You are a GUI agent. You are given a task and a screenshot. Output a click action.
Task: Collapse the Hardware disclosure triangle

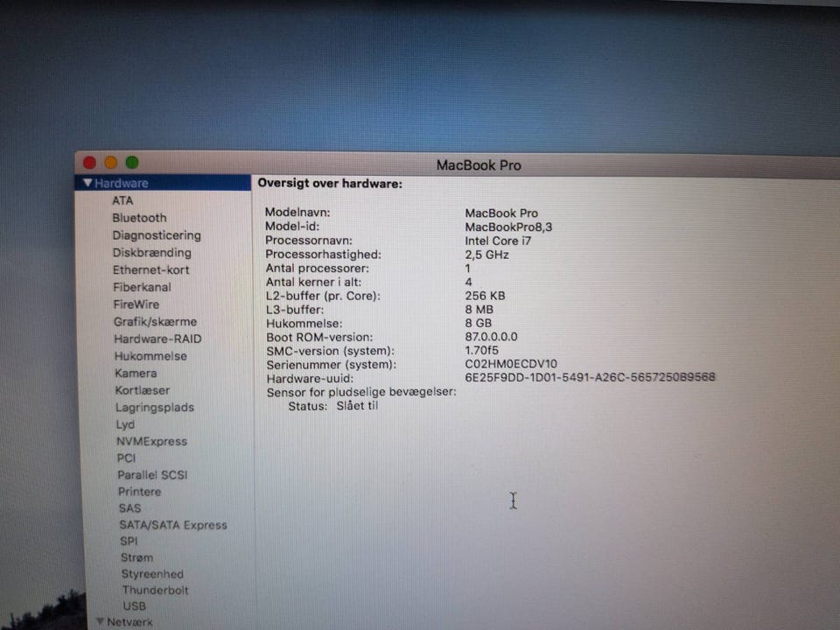(x=87, y=183)
